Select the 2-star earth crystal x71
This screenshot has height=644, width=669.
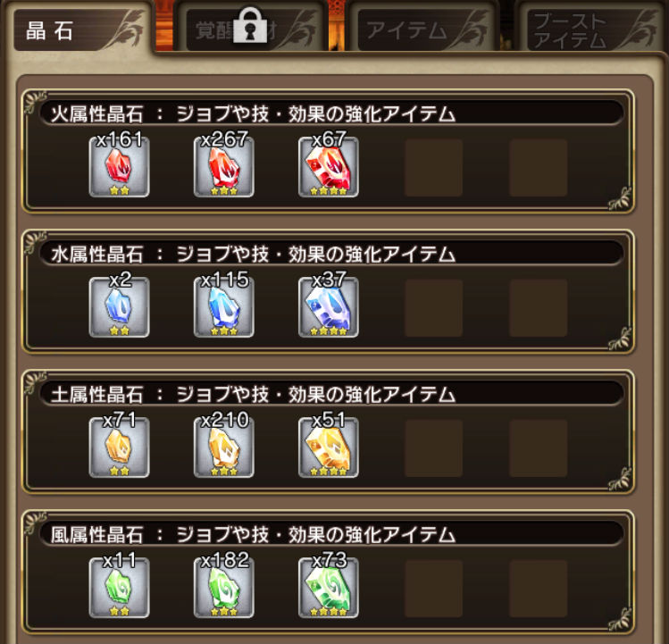click(x=119, y=447)
